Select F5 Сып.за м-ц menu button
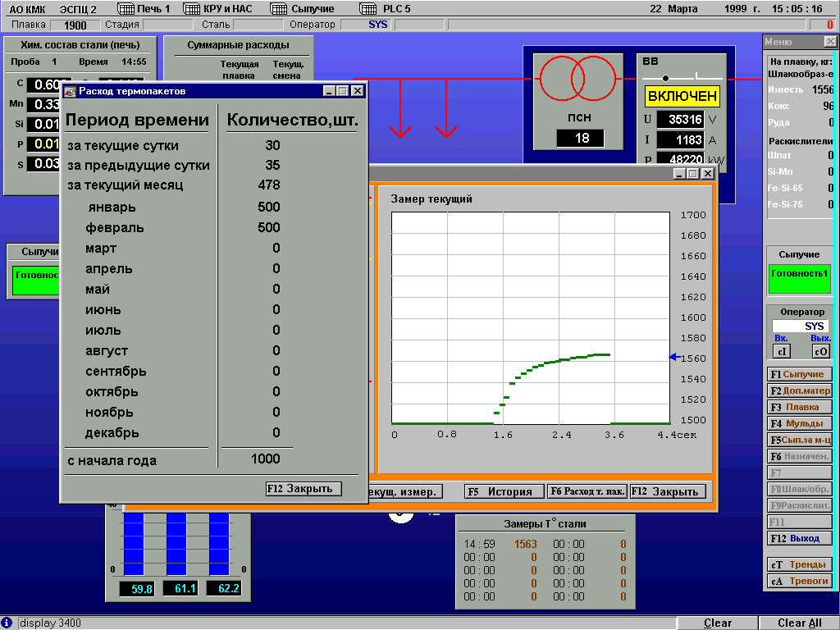The width and height of the screenshot is (840, 630). coord(800,440)
